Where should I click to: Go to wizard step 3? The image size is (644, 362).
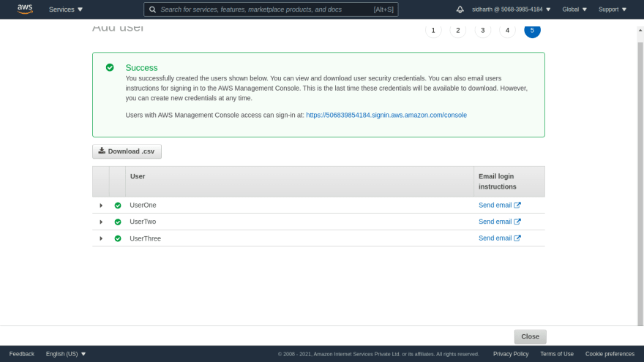[x=482, y=30]
